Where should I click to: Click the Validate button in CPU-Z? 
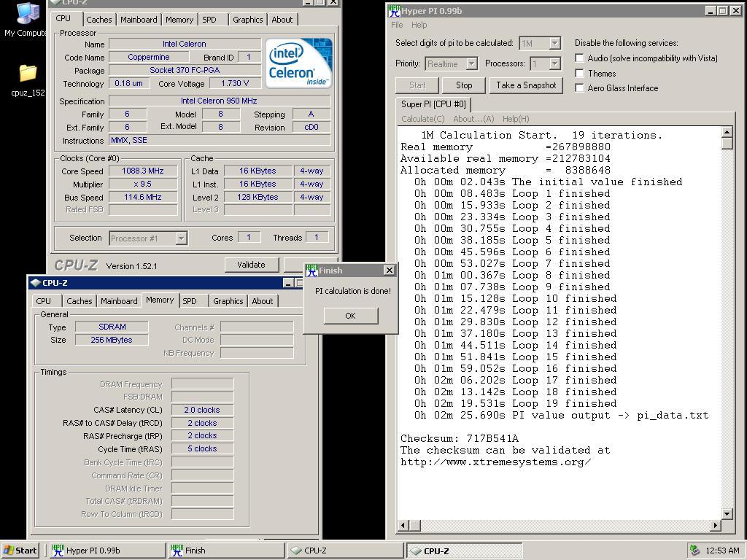[251, 265]
